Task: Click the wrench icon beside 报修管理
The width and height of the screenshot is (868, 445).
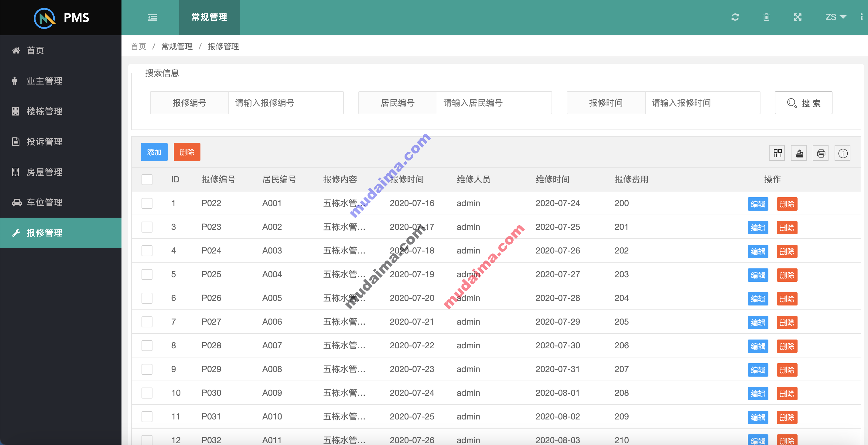Action: click(16, 233)
